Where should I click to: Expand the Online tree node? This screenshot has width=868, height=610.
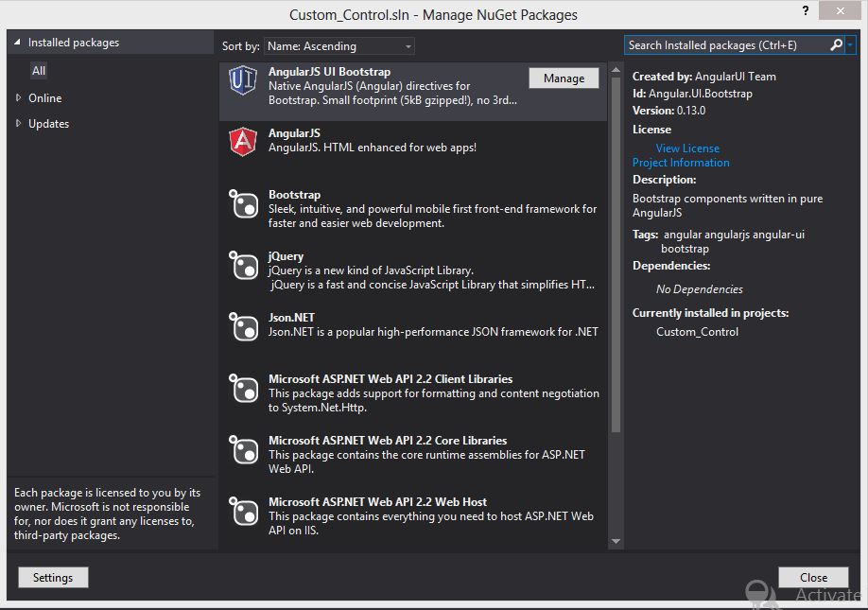click(x=18, y=98)
